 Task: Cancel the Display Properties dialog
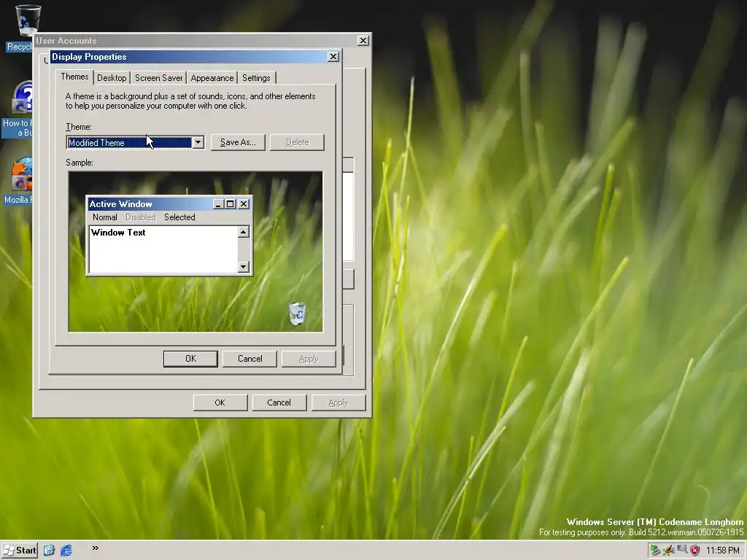[249, 359]
